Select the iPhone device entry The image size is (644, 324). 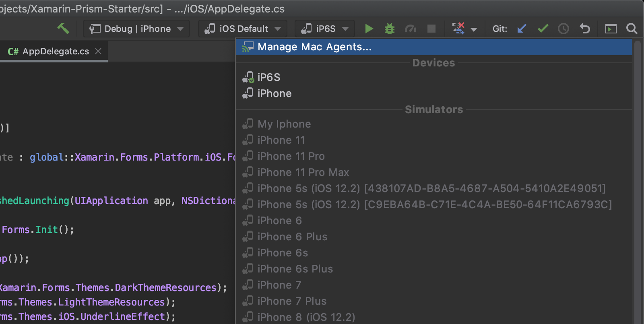[433, 93]
